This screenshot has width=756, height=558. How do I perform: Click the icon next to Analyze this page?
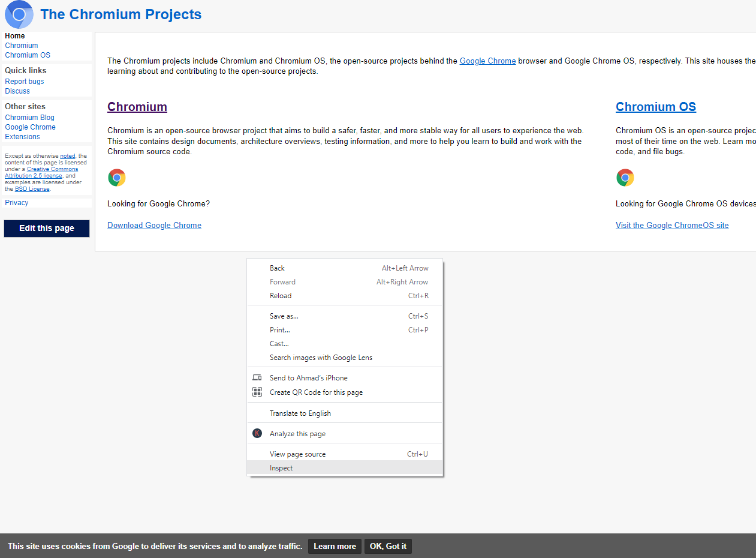pyautogui.click(x=257, y=433)
